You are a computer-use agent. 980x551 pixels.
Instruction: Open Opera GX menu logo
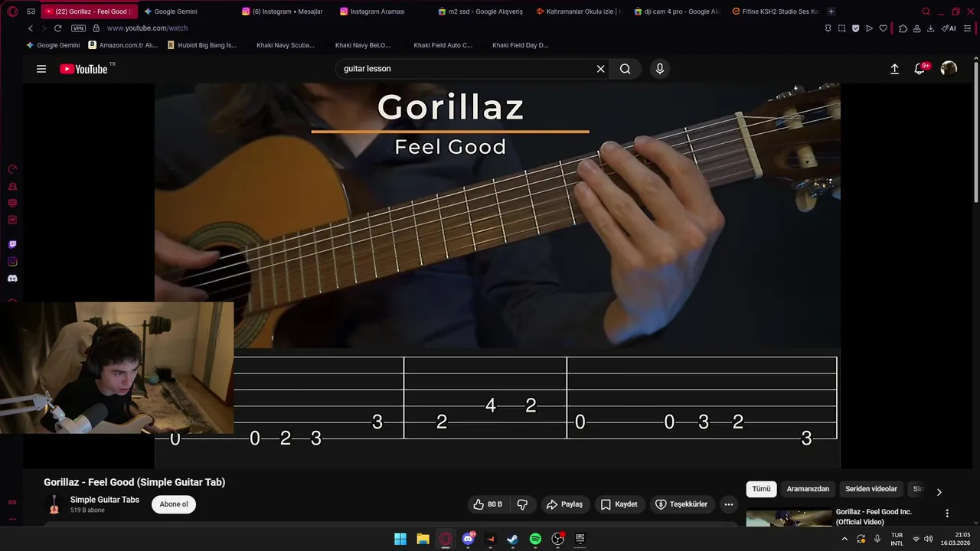coord(12,11)
